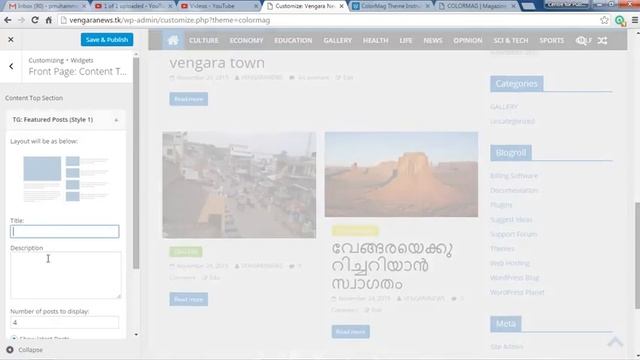This screenshot has width=640, height=360.
Task: Open the Chrome menu icon
Action: pyautogui.click(x=635, y=20)
